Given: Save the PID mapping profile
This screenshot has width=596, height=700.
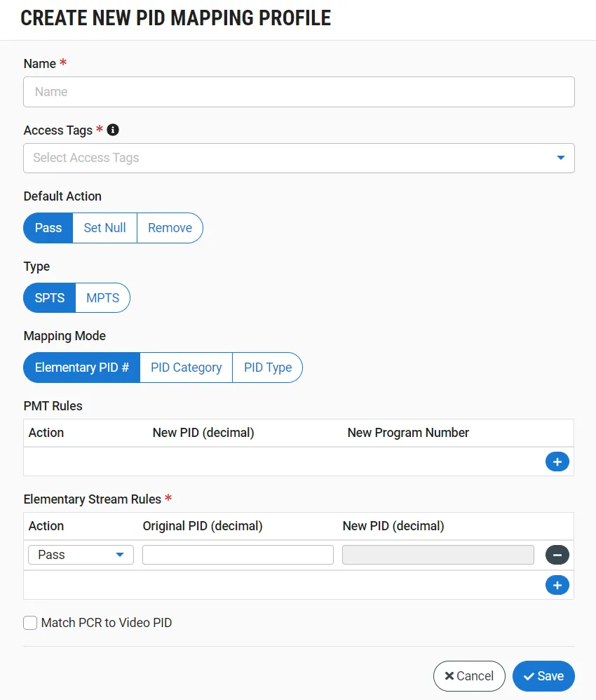Looking at the screenshot, I should (x=544, y=676).
